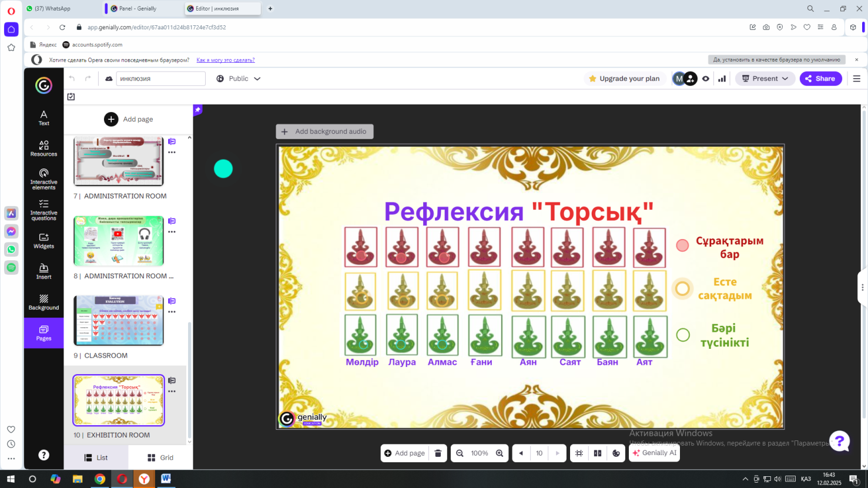
Task: Open options menu for page 9 CLASSROOM
Action: [172, 312]
